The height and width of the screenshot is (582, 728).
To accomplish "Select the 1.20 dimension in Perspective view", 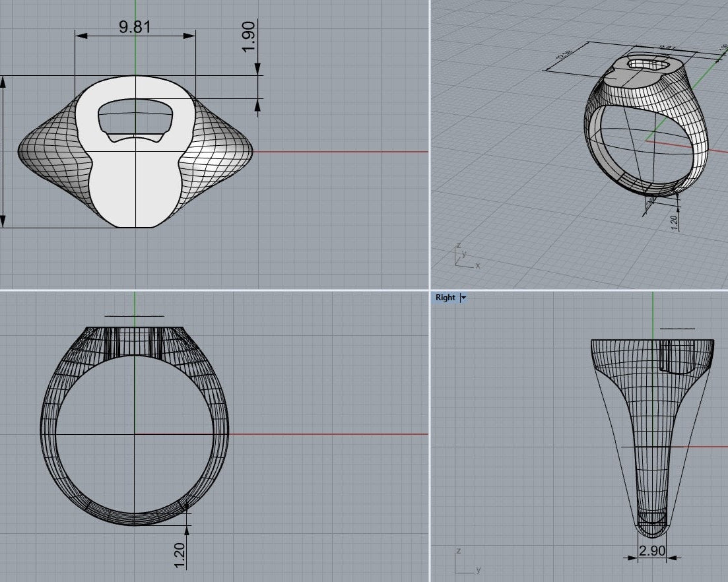I will [x=675, y=221].
